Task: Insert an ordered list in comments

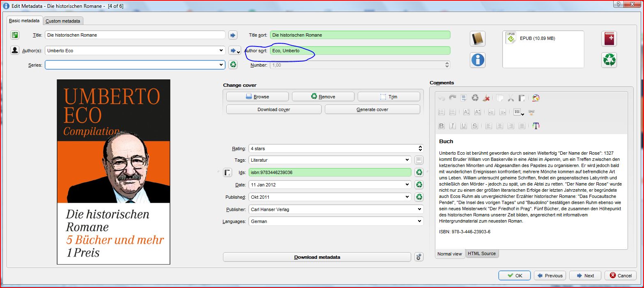Action: tap(442, 112)
